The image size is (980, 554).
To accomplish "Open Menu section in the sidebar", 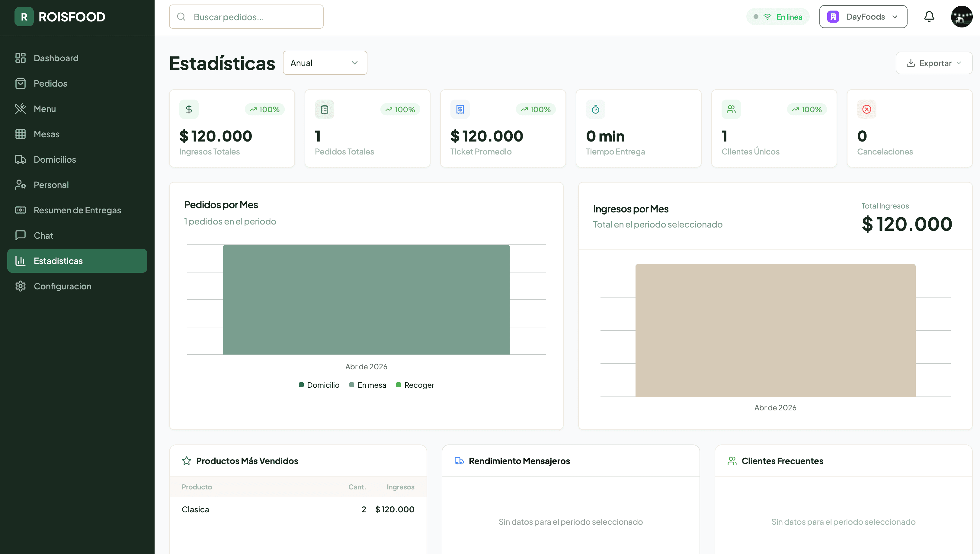I will [77, 109].
